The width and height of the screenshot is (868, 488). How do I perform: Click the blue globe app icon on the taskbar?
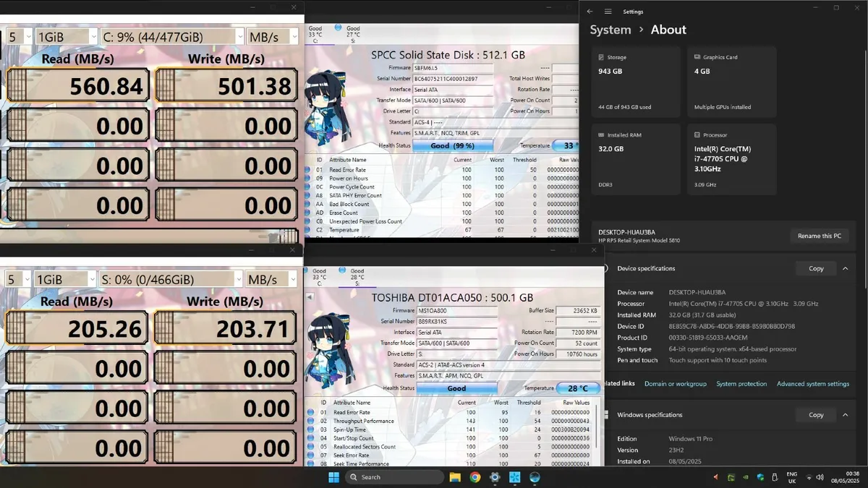tap(535, 477)
